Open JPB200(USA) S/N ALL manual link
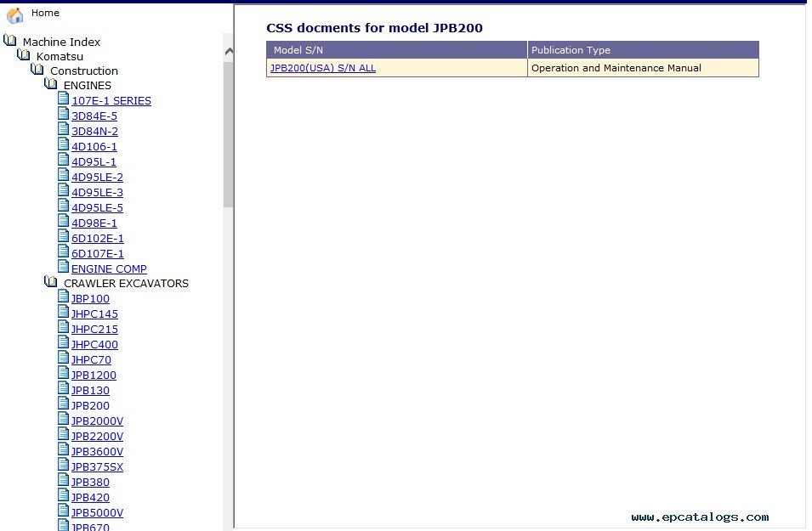The width and height of the screenshot is (812, 531). tap(323, 68)
